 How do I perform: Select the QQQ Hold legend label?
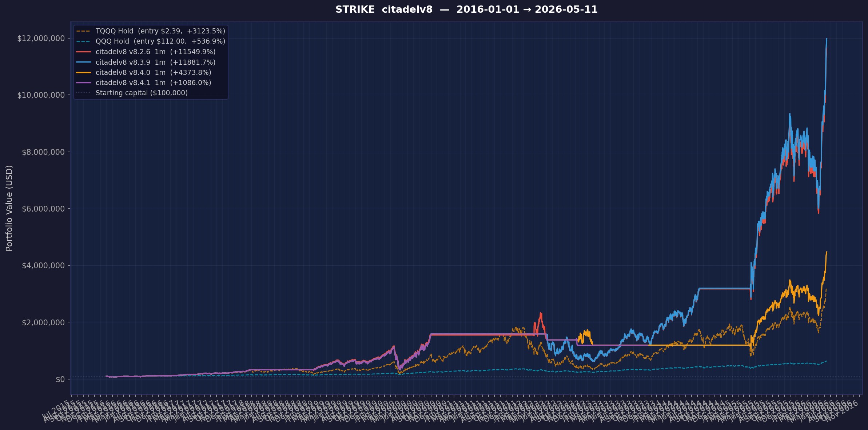[x=160, y=41]
